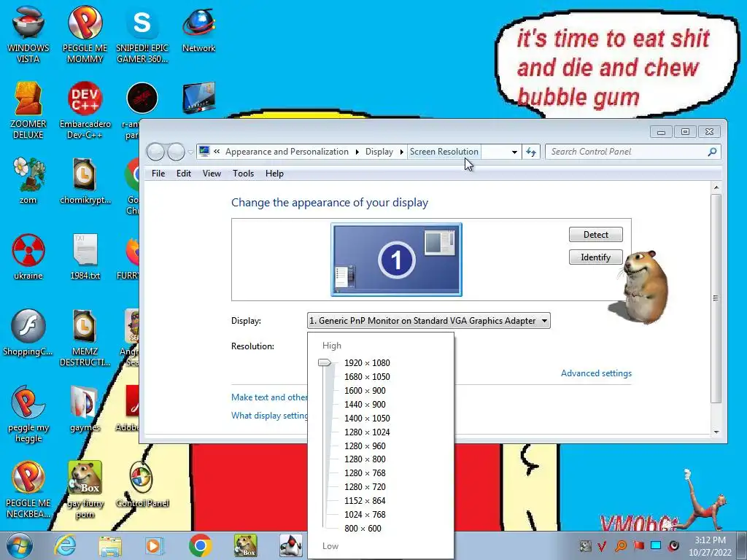747x560 pixels.
Task: Select the ZOOMER DELUXE desktop icon
Action: [28, 111]
